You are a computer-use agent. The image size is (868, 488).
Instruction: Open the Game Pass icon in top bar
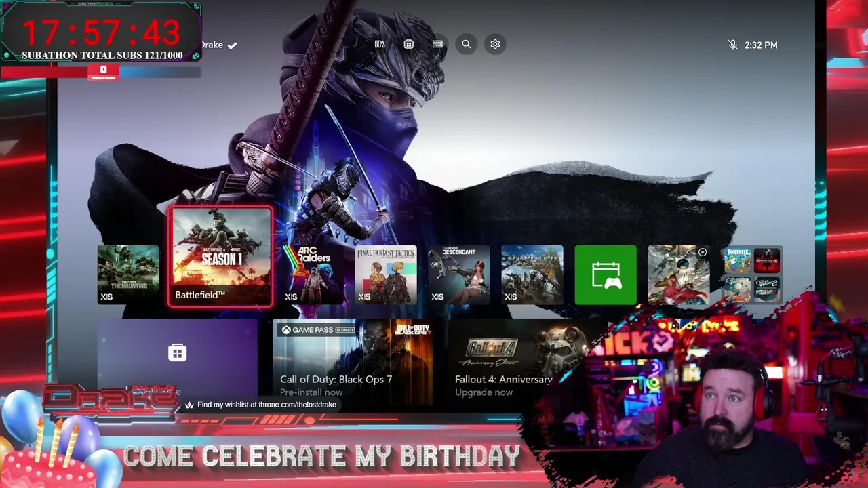pyautogui.click(x=437, y=44)
